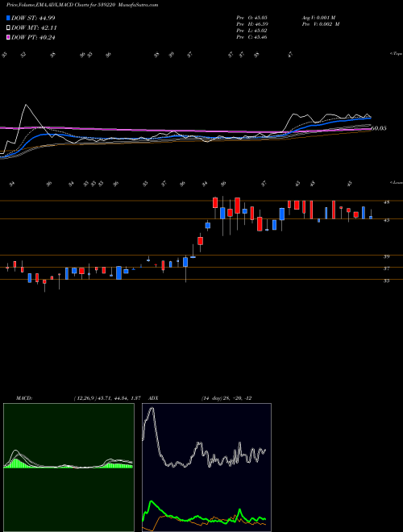Open the green MACD histogram chart panel
Image resolution: width=403 pixels, height=532 pixels.
pos(69,468)
